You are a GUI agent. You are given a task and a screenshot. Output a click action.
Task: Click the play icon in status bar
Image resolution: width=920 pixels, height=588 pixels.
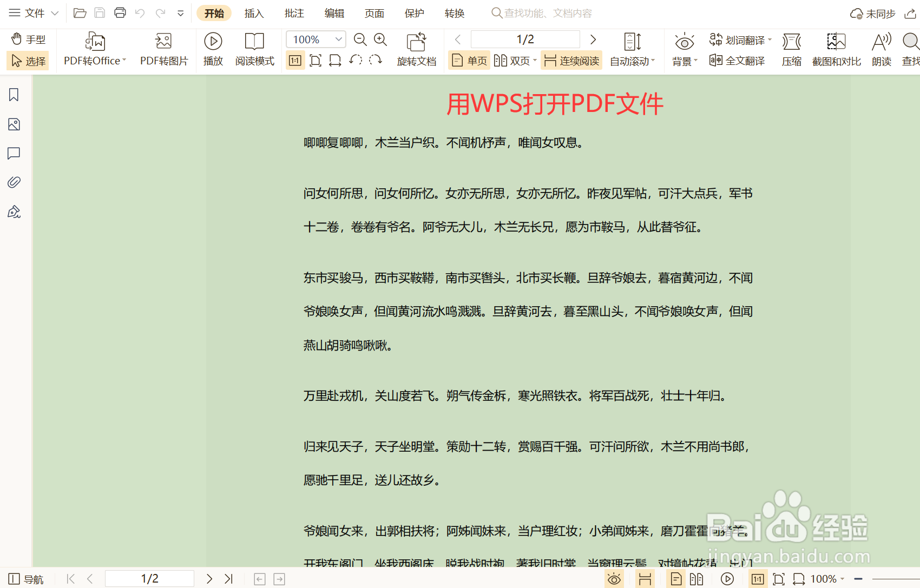point(727,579)
